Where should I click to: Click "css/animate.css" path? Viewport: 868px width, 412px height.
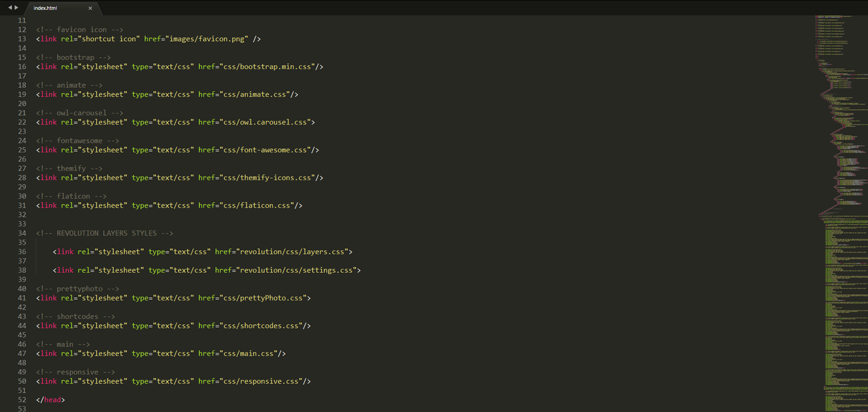255,94
